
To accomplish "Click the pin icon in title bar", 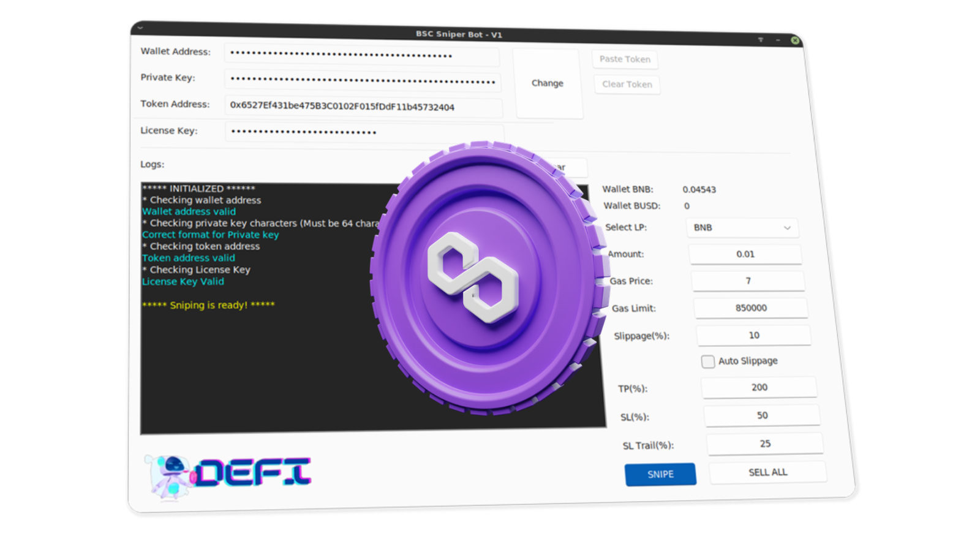I will click(x=761, y=39).
